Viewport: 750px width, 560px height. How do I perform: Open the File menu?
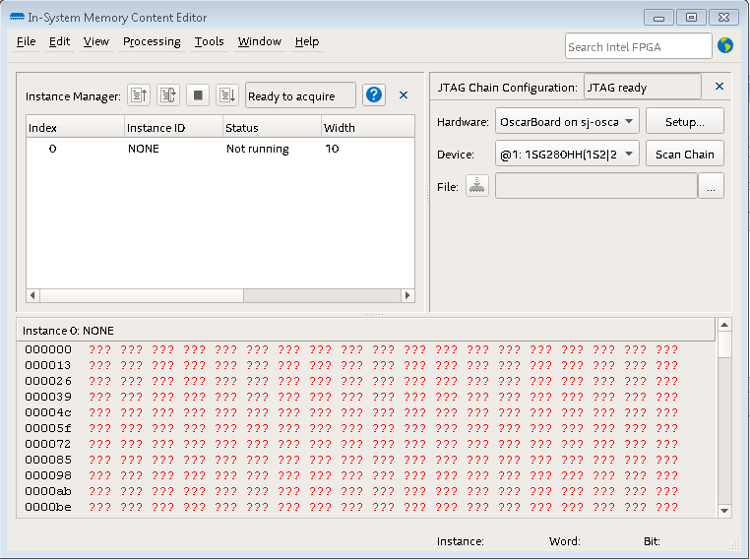coord(26,41)
